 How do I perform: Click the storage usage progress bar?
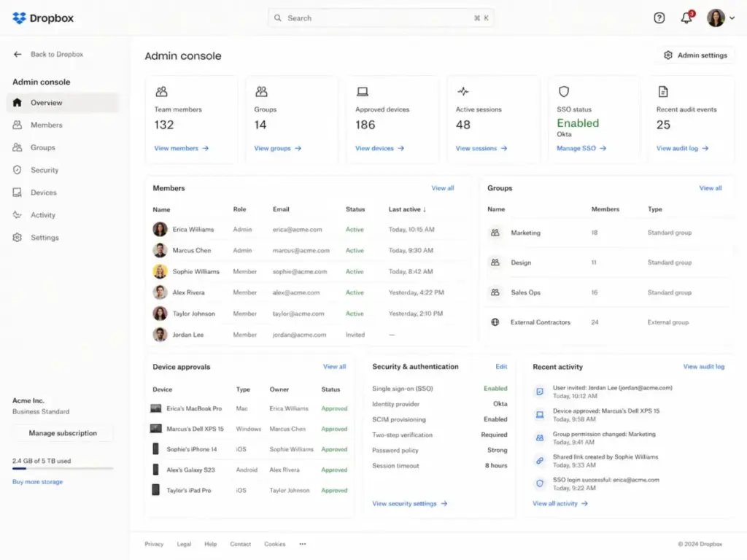click(63, 469)
